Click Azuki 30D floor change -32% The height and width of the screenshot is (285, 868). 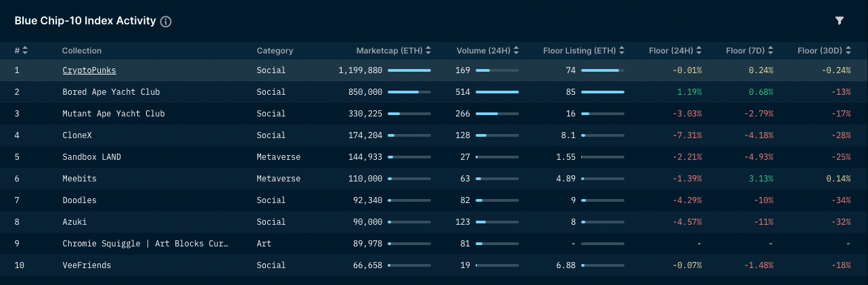click(841, 222)
